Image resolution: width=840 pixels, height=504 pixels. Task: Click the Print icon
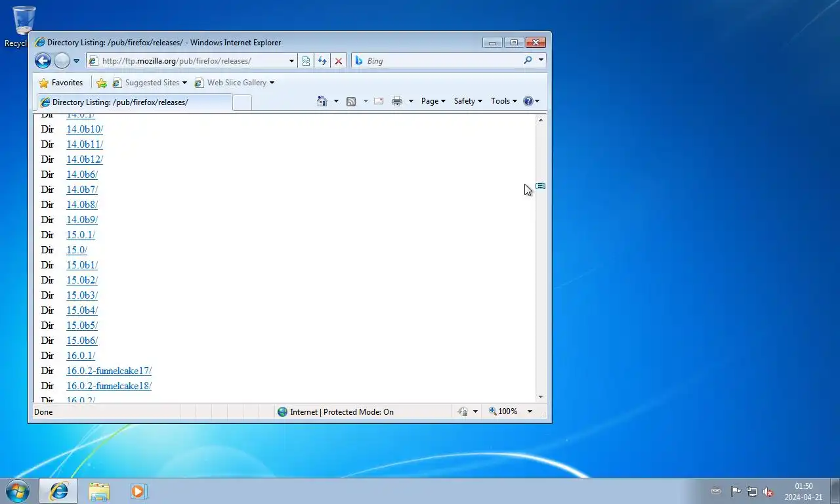397,101
